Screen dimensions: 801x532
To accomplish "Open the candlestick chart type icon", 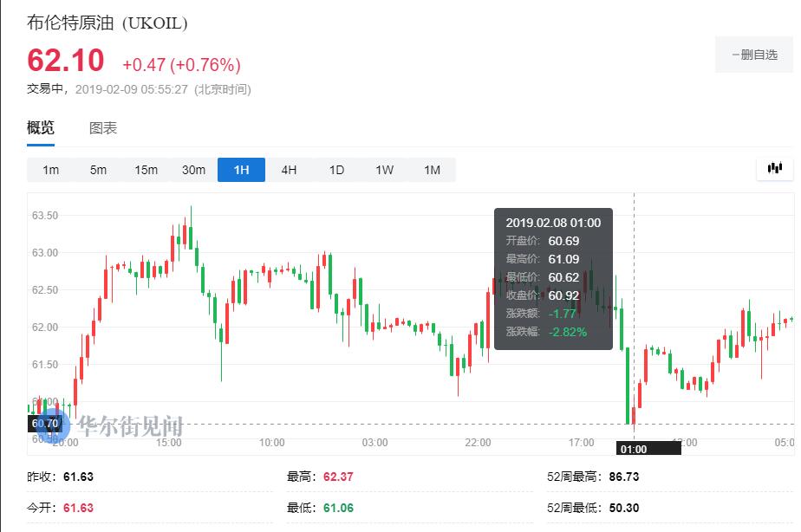I will point(774,169).
